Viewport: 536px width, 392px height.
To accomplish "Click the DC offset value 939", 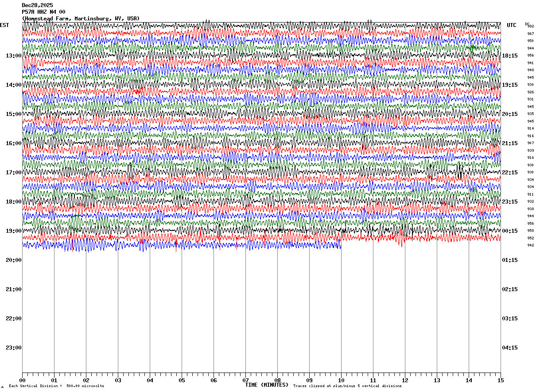I will coord(530,150).
